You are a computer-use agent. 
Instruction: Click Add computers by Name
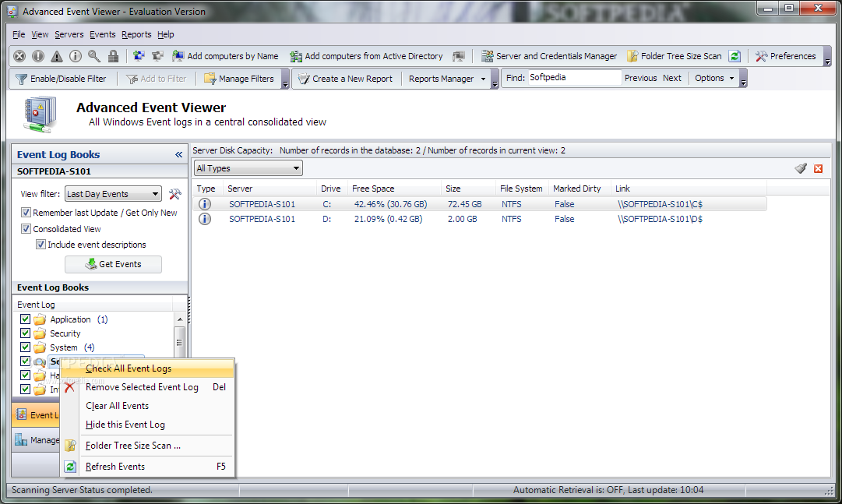pos(226,56)
